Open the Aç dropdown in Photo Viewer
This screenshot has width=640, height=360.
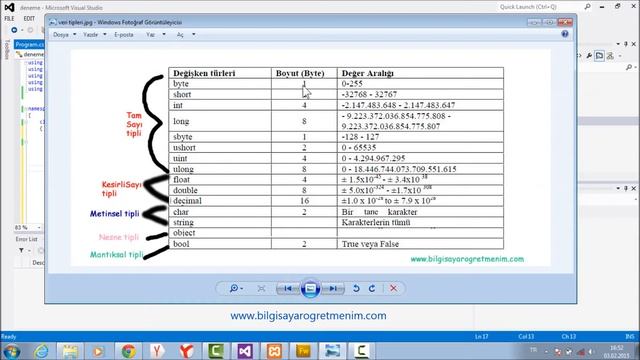186,35
